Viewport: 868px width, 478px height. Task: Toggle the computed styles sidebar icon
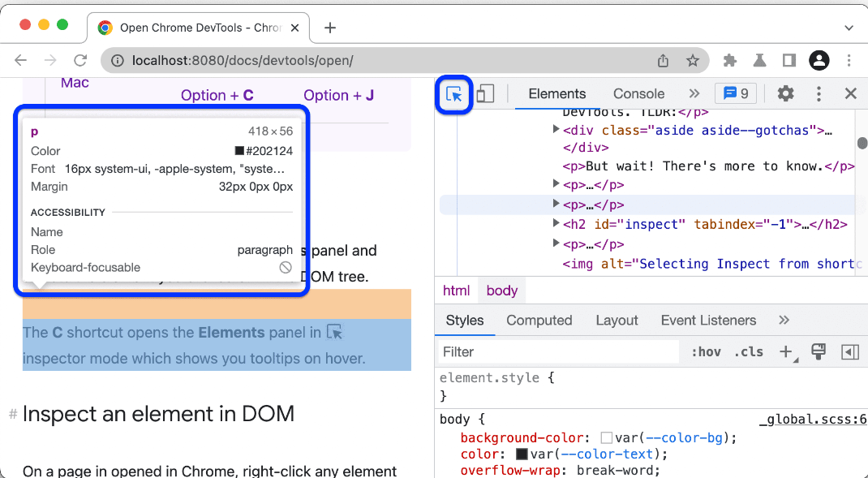click(x=849, y=351)
